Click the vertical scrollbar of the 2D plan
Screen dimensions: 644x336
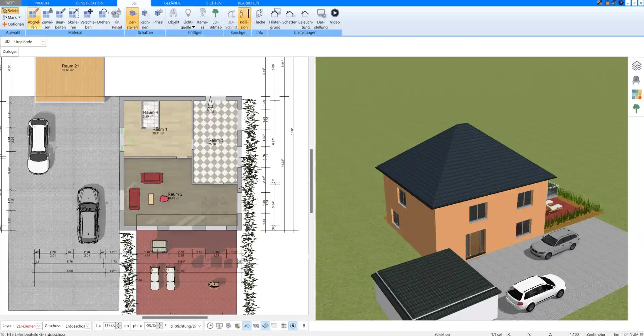tap(311, 181)
